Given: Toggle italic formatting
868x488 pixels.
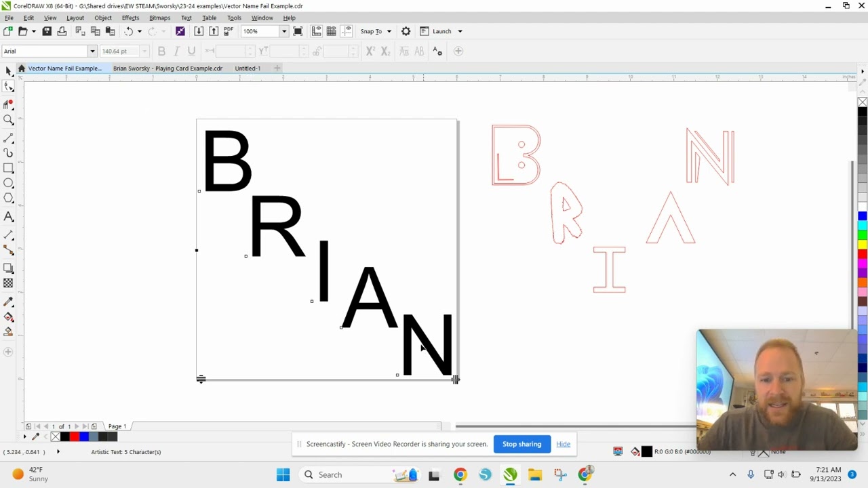Looking at the screenshot, I should (x=176, y=51).
